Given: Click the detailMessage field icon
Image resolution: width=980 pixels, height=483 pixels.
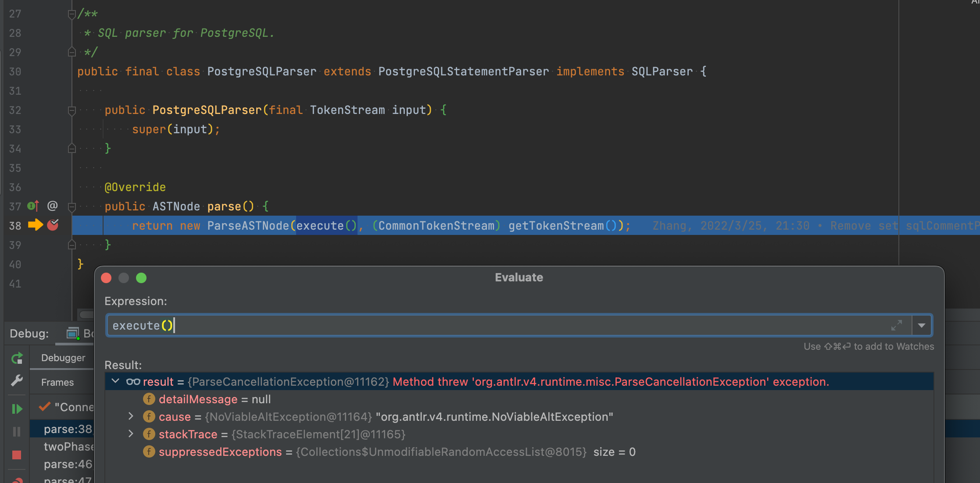Looking at the screenshot, I should pos(149,399).
